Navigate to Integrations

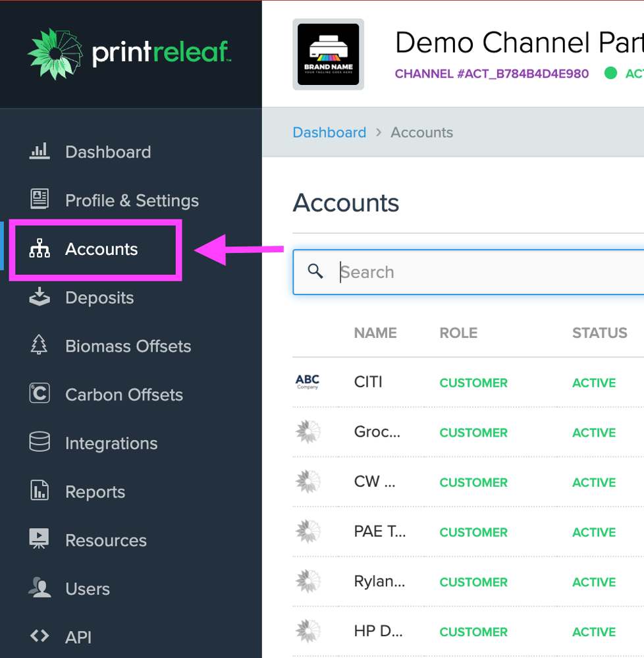111,443
